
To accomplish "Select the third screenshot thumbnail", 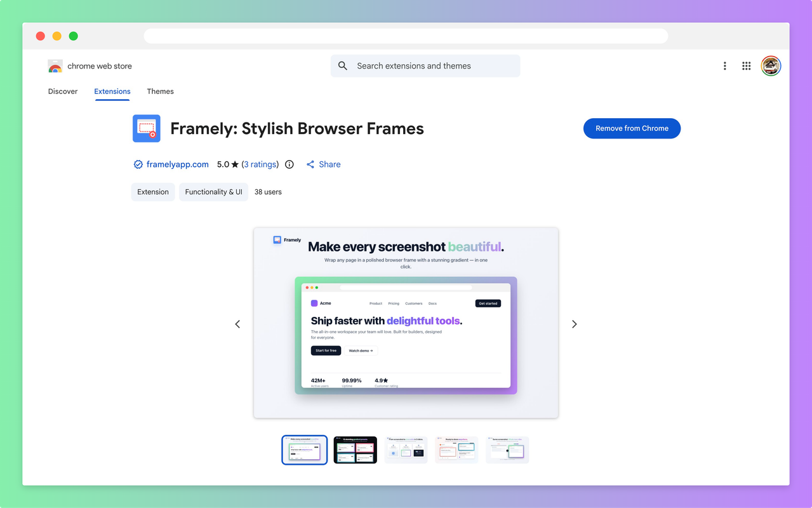I will click(406, 450).
